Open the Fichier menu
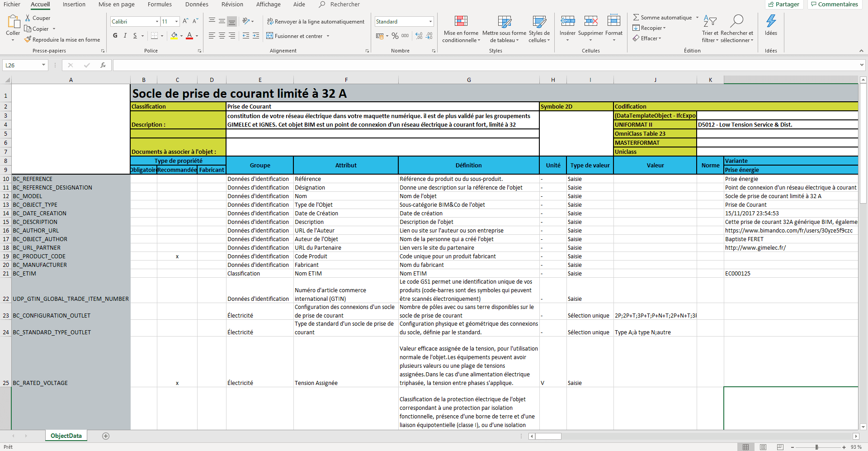This screenshot has width=868, height=451. click(12, 5)
